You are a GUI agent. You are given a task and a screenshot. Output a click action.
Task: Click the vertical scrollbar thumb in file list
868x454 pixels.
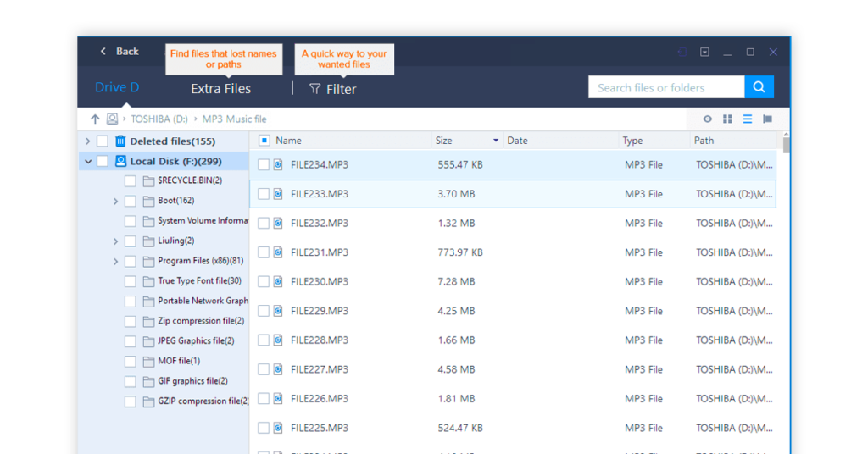786,145
